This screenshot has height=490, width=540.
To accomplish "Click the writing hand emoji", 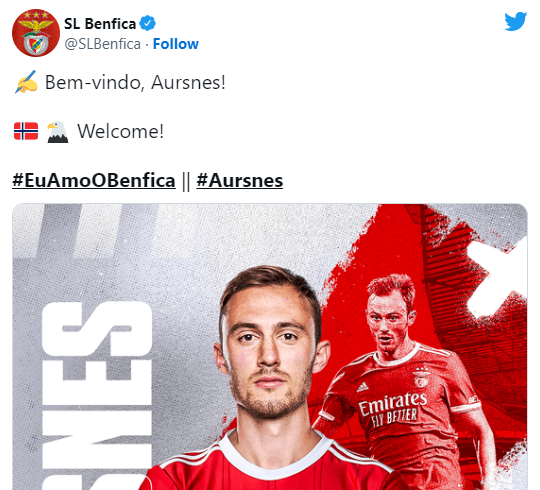I will click(x=27, y=82).
